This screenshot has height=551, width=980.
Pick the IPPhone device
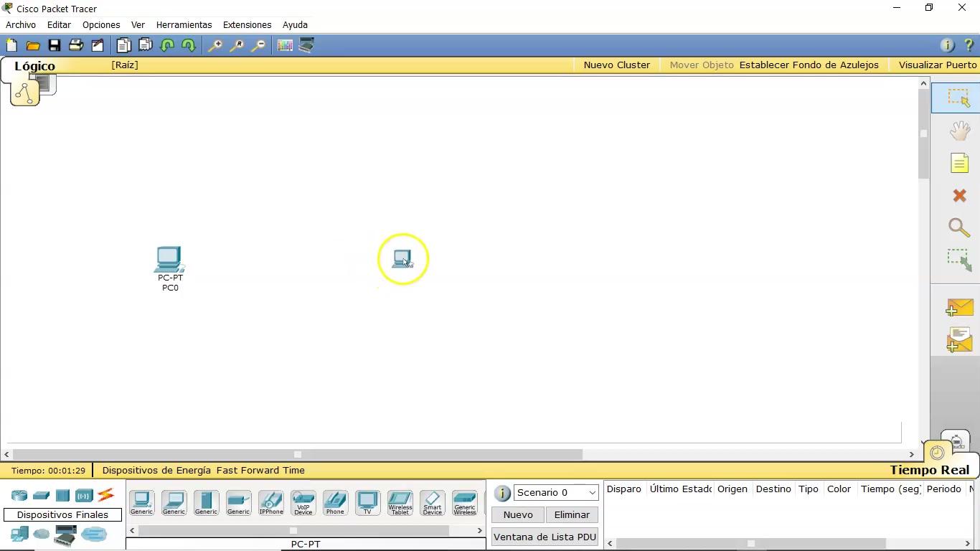(x=270, y=502)
